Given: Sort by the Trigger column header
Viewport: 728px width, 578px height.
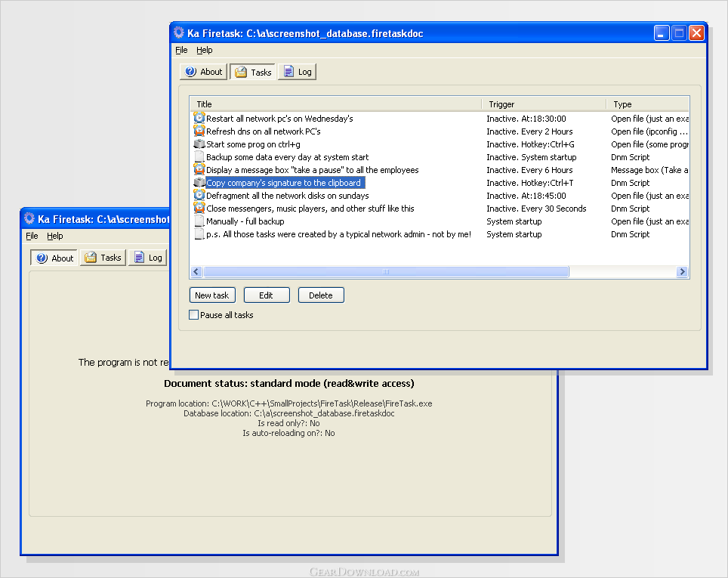Looking at the screenshot, I should coord(544,104).
